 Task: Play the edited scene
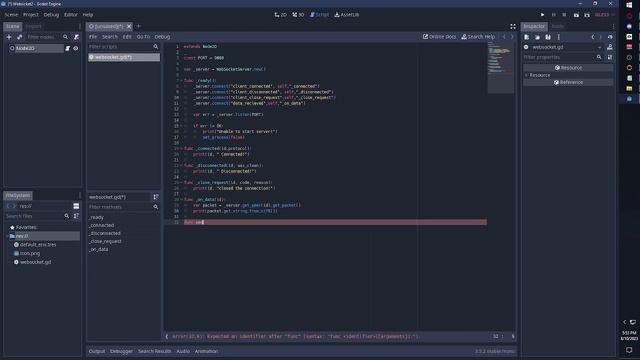(576, 15)
